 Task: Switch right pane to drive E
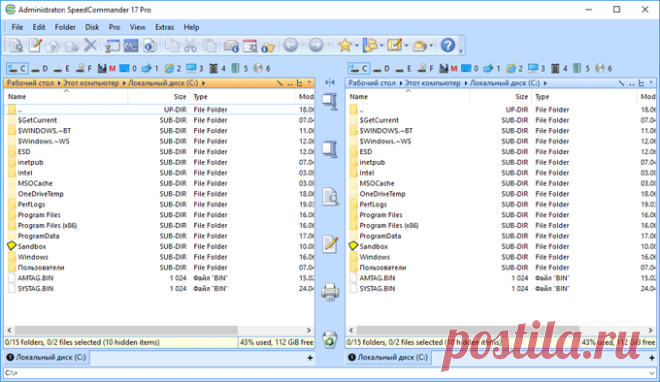pyautogui.click(x=404, y=68)
